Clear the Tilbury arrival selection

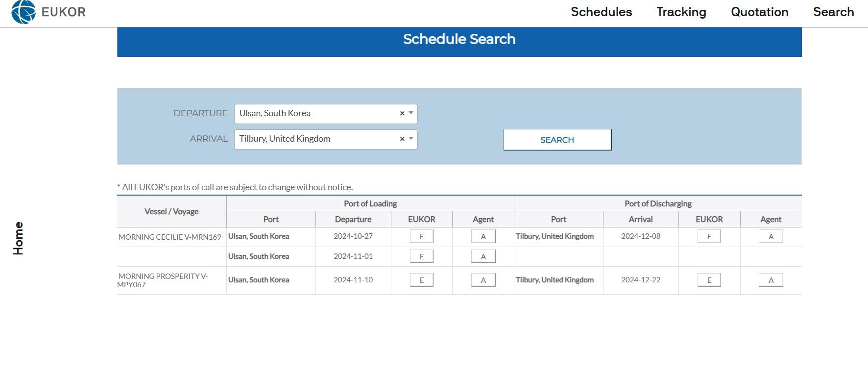(402, 139)
